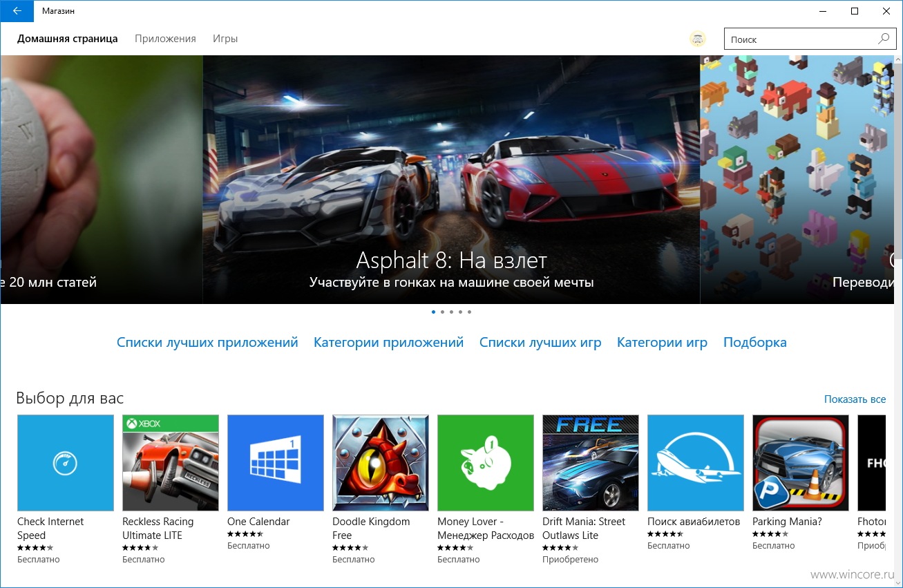This screenshot has height=588, width=903.
Task: Click the Doodle Kingdom Free title text
Action: coord(371,529)
